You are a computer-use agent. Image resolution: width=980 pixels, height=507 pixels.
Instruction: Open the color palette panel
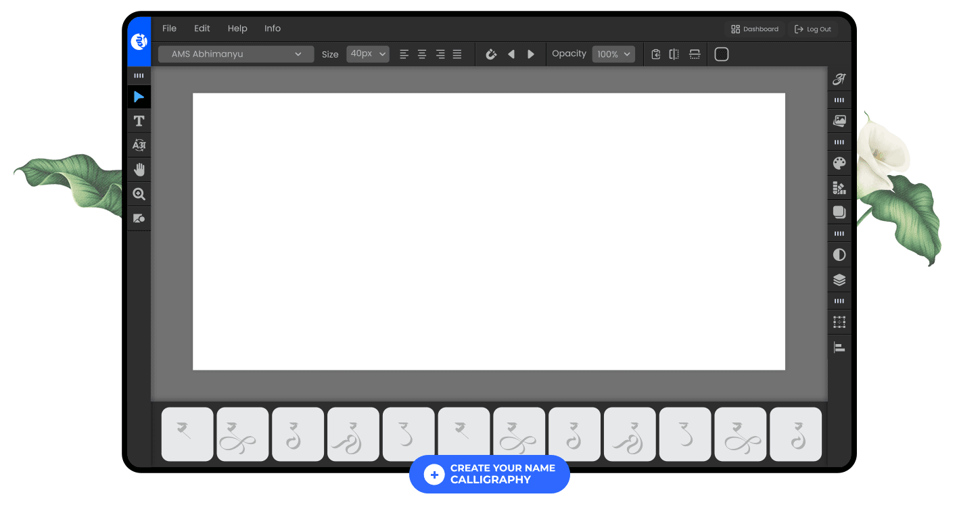pyautogui.click(x=839, y=164)
